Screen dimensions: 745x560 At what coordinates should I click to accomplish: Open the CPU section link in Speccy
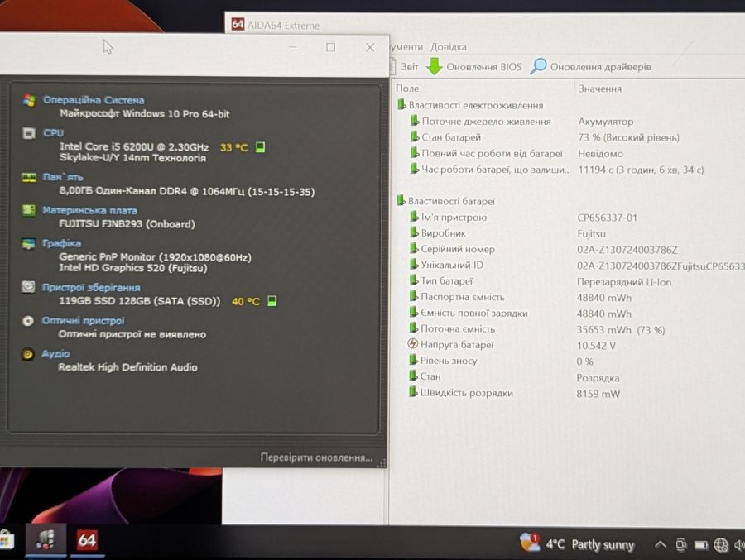[53, 133]
